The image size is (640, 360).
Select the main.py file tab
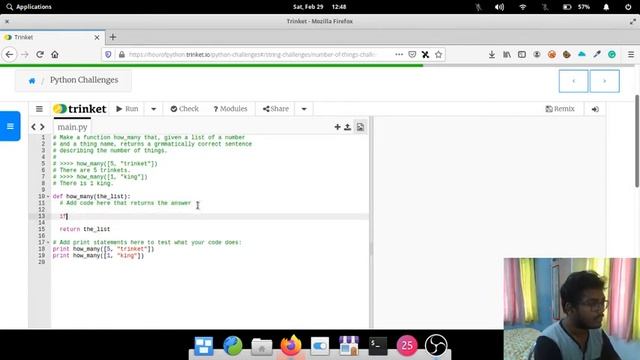tap(72, 127)
